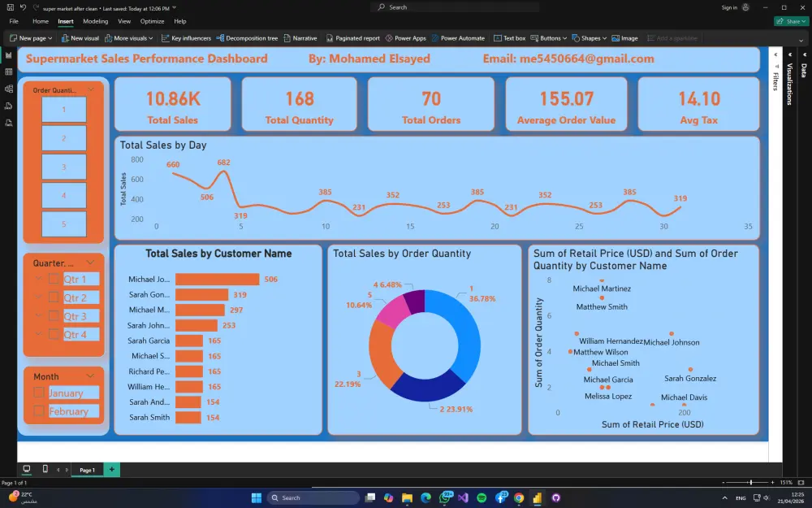
Task: Select Order Quantity slicer tile 1
Action: [63, 110]
